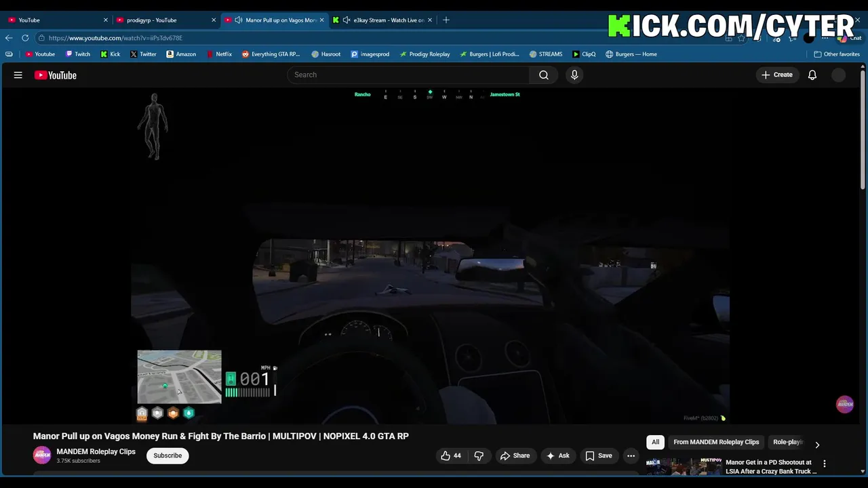The height and width of the screenshot is (488, 868).
Task: Reload the page with the refresh icon
Action: click(25, 38)
